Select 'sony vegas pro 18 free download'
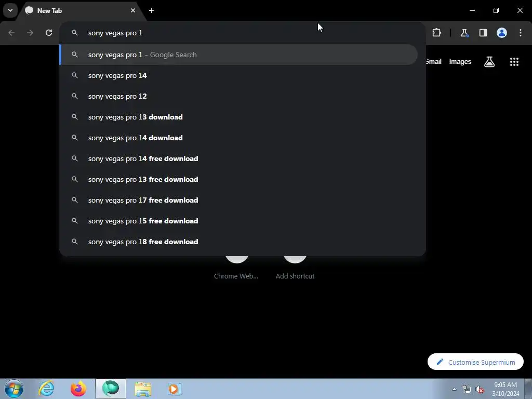The width and height of the screenshot is (532, 399). point(238,242)
